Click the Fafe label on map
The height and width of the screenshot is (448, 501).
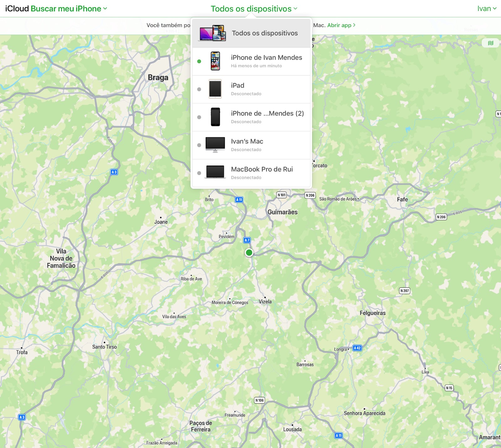(x=402, y=199)
